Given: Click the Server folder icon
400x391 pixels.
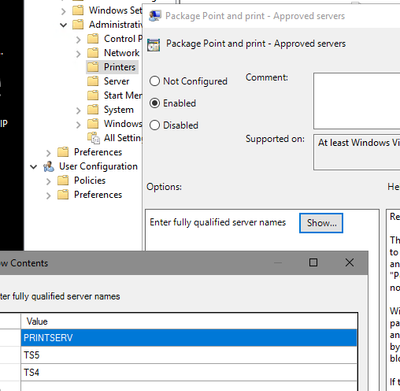Looking at the screenshot, I should click(x=93, y=81).
